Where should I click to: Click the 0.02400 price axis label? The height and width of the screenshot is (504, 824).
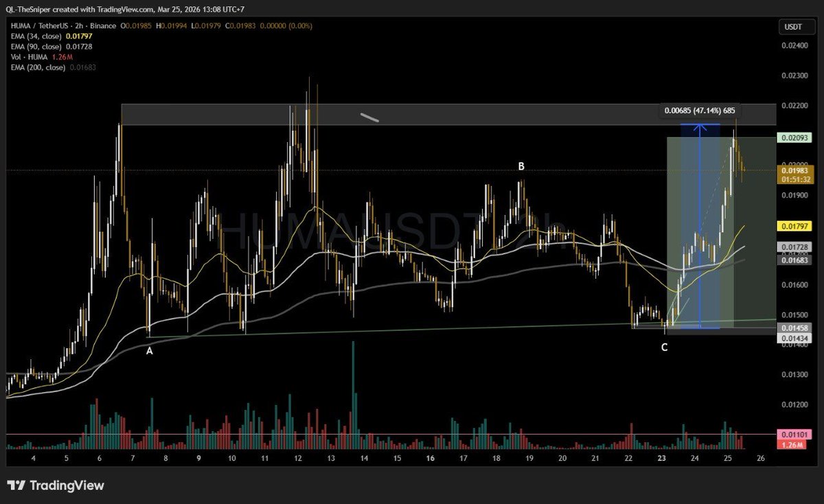pos(795,45)
